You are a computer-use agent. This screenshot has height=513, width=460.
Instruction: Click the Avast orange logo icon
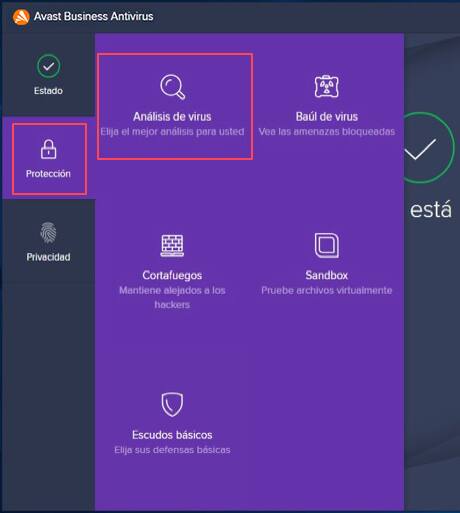(x=21, y=17)
